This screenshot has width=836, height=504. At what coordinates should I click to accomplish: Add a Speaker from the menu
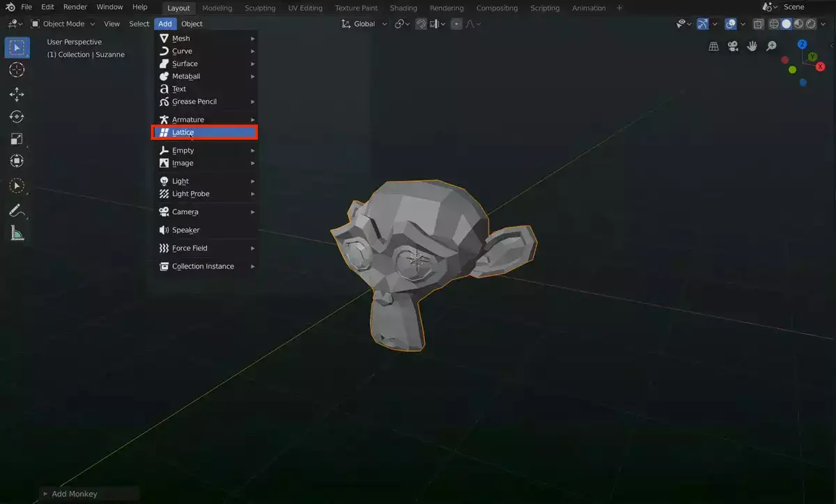(205, 230)
